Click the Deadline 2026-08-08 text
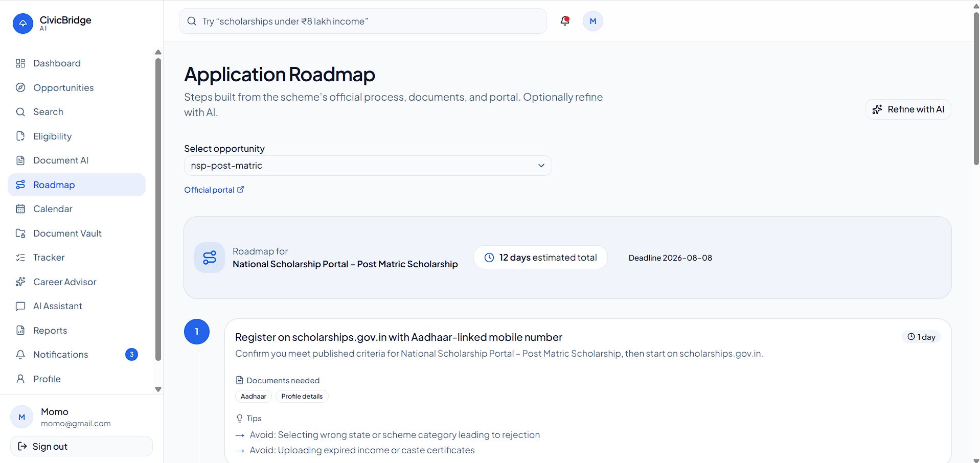980x463 pixels. [670, 258]
